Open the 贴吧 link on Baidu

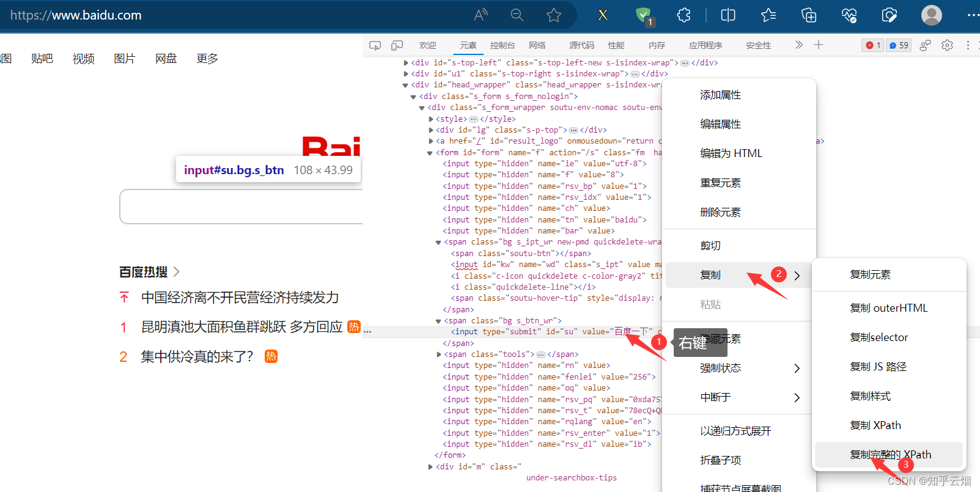pyautogui.click(x=42, y=59)
